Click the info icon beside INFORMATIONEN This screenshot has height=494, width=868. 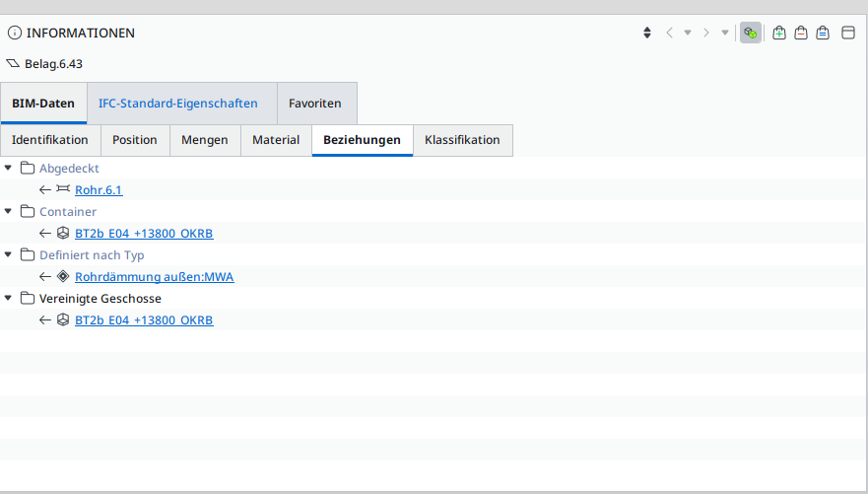point(15,33)
